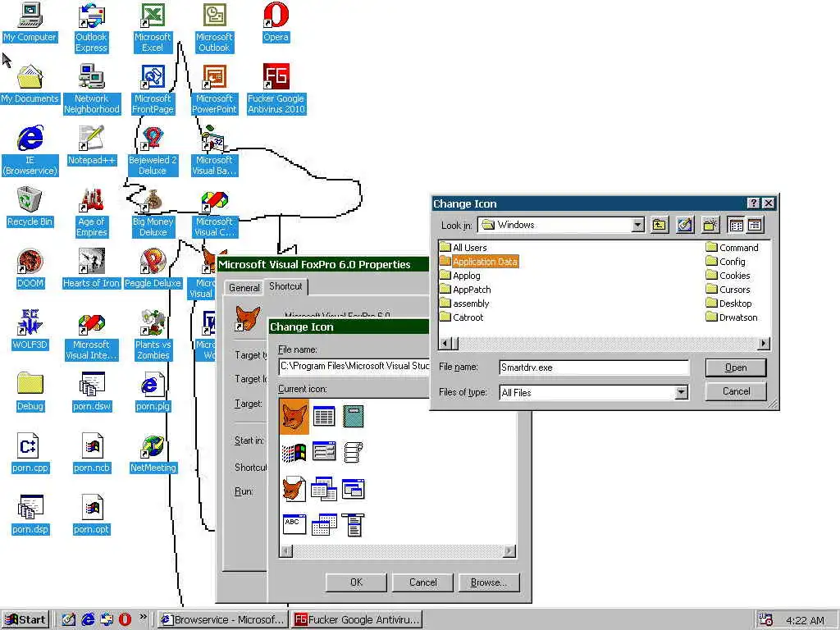Select the porn.cpp file icon on desktop
Image resolution: width=840 pixels, height=630 pixels.
tap(30, 454)
